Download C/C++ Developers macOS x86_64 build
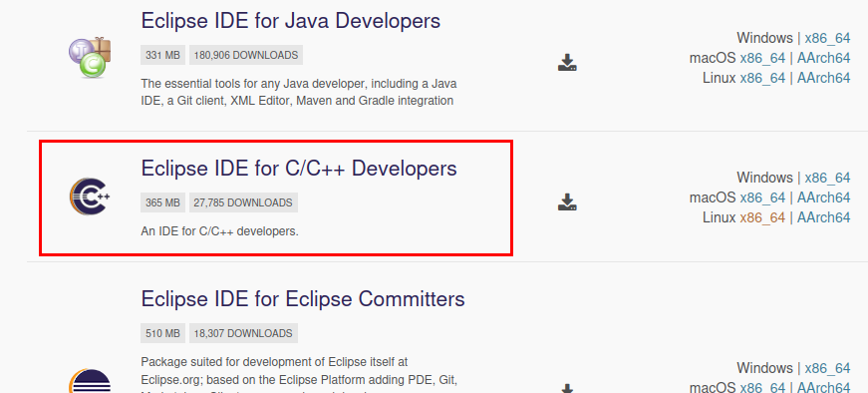The height and width of the screenshot is (393, 868). (x=762, y=197)
